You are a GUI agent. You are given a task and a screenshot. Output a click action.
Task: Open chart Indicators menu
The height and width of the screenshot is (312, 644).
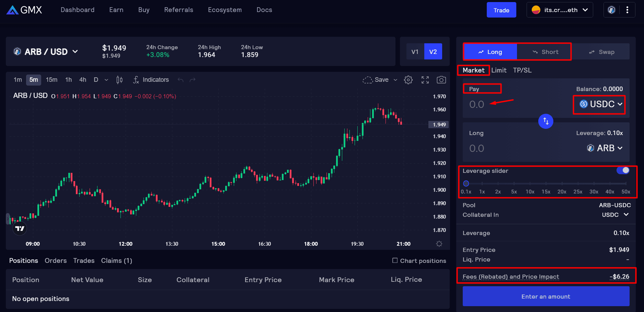point(151,80)
